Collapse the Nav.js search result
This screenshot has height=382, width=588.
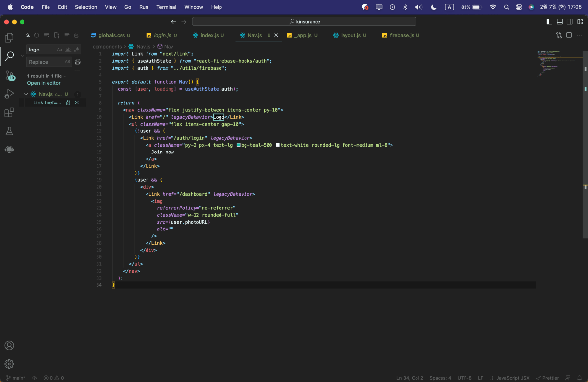point(26,94)
